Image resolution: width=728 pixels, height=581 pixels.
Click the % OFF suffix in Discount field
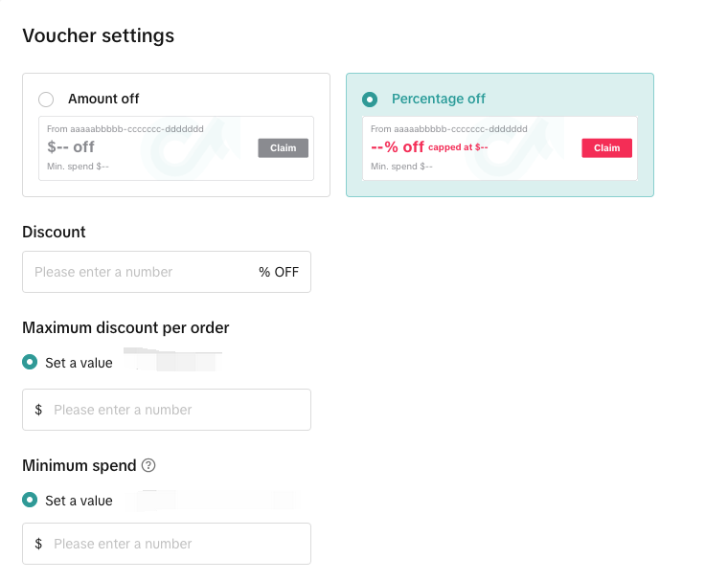pos(279,272)
